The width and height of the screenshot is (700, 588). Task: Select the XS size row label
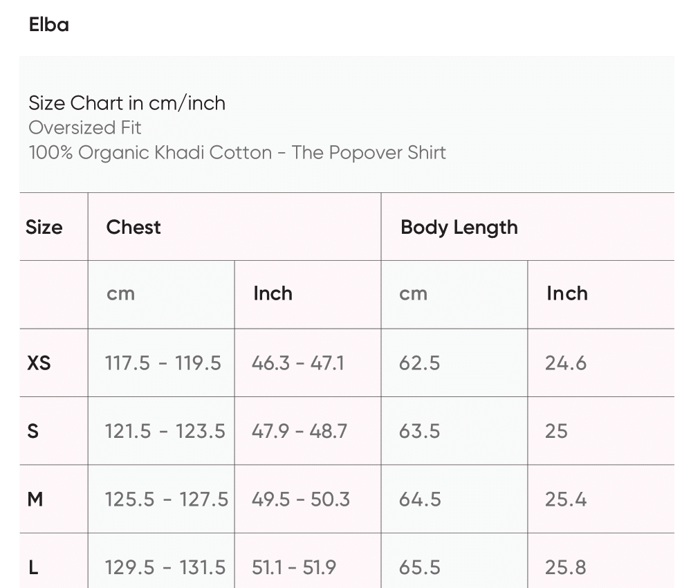(39, 362)
